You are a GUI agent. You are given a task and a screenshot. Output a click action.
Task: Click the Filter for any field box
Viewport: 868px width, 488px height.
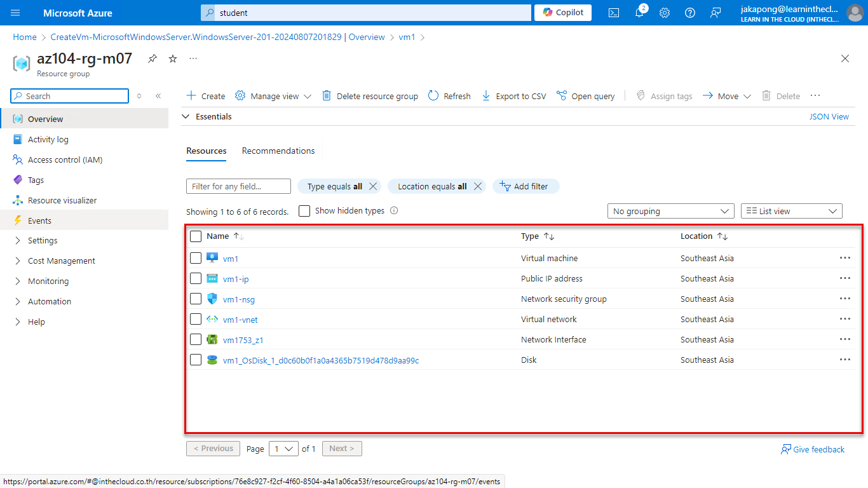click(238, 186)
